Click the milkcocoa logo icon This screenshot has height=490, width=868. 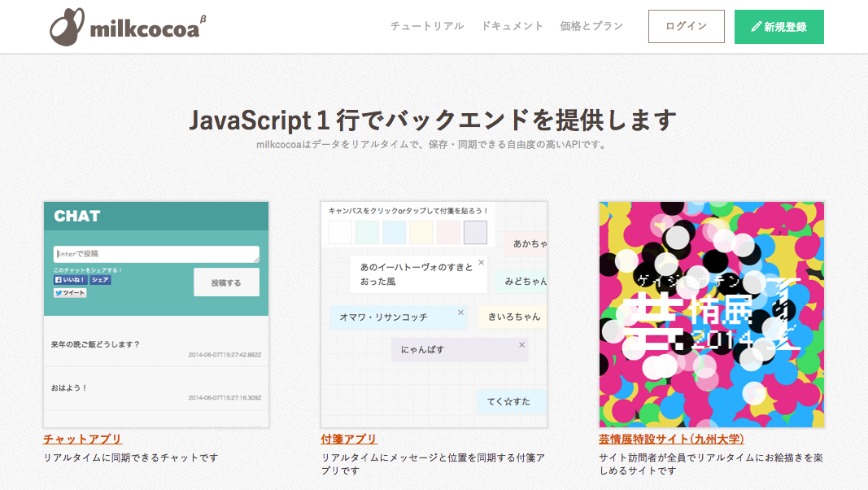click(x=67, y=27)
